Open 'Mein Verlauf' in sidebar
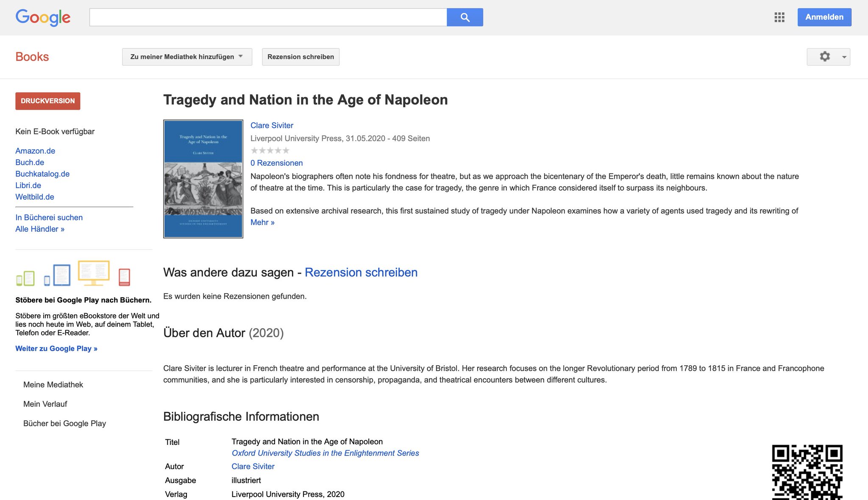The width and height of the screenshot is (868, 500). tap(45, 404)
